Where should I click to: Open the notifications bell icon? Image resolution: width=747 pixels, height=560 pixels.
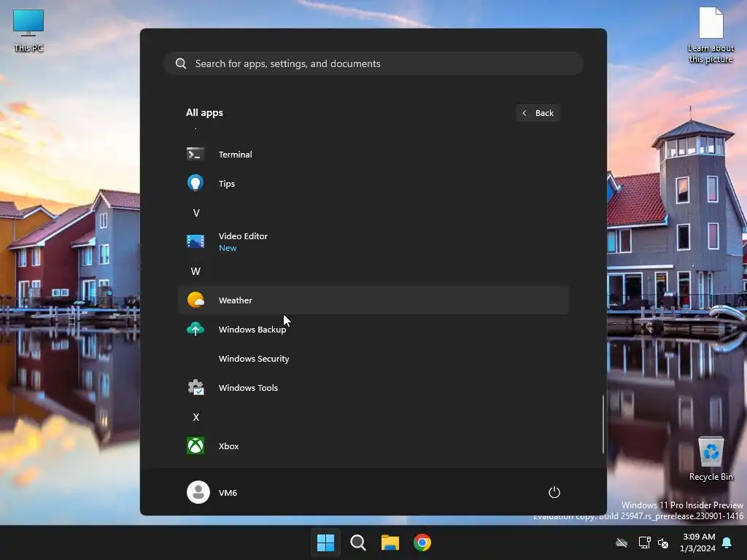click(727, 542)
